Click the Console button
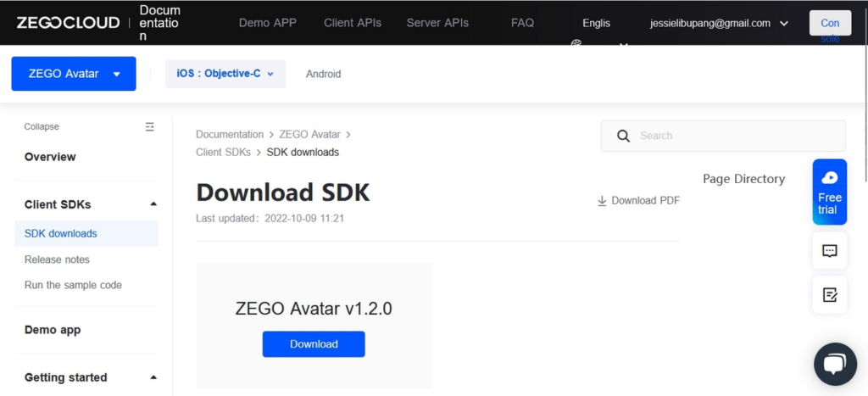Viewport: 868px width, 396px height. point(830,23)
